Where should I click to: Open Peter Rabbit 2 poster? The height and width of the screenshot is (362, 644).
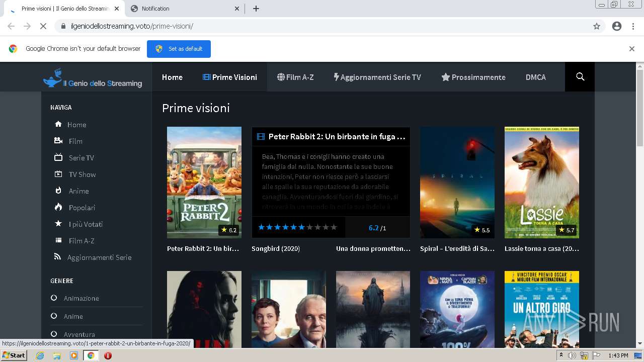click(204, 183)
